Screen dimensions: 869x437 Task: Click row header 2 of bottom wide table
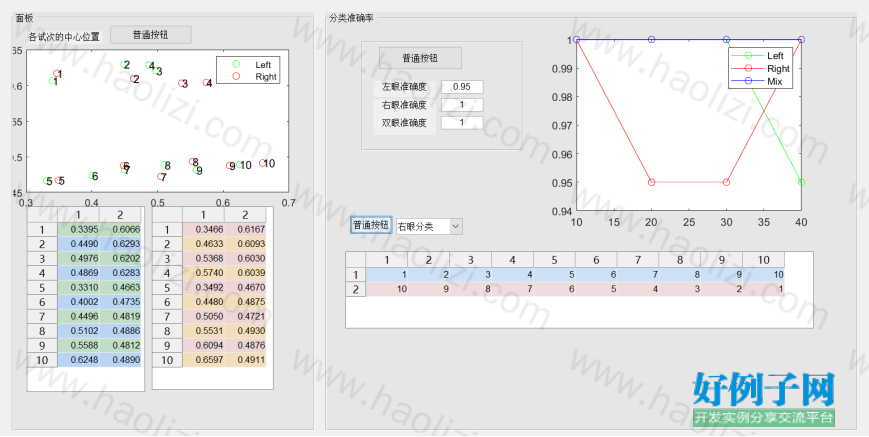(x=356, y=289)
